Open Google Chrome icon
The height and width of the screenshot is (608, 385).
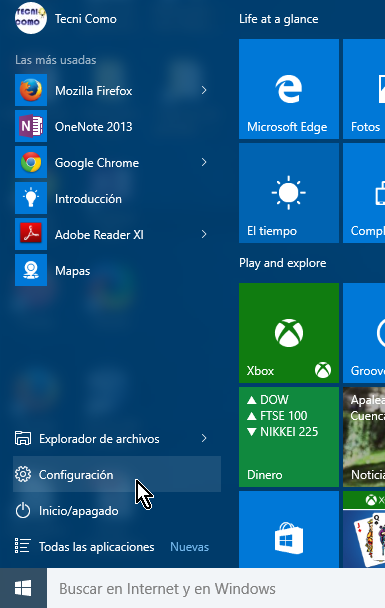tap(31, 162)
